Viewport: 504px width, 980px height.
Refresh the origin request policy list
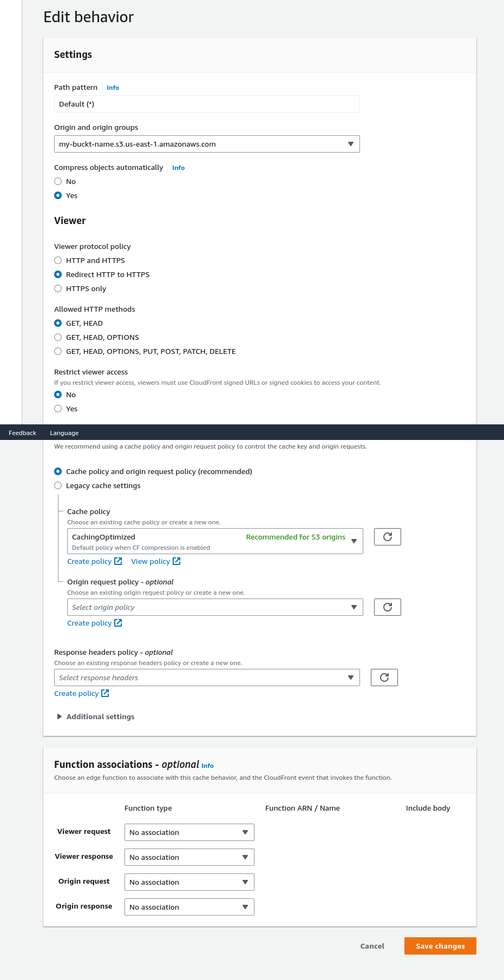click(x=387, y=607)
